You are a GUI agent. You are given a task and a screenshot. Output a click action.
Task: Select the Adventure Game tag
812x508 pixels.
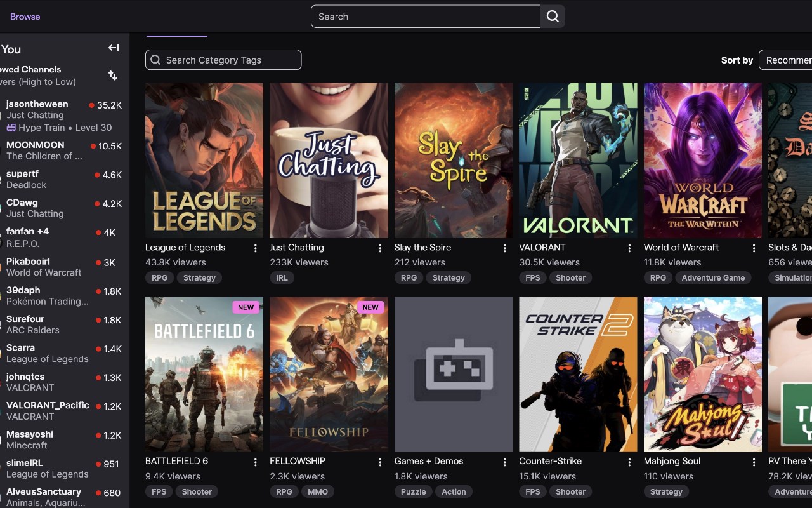[x=713, y=277]
